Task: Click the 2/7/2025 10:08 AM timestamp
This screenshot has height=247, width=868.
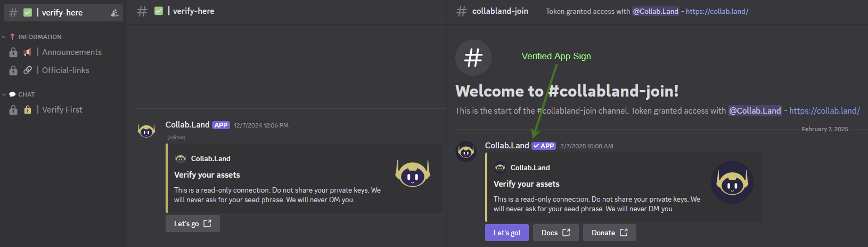Action: 587,146
